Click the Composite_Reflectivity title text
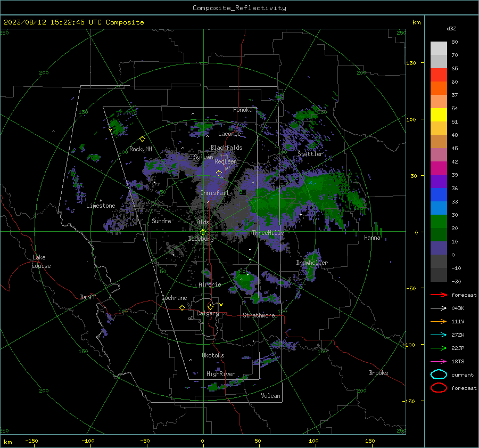 (240, 8)
